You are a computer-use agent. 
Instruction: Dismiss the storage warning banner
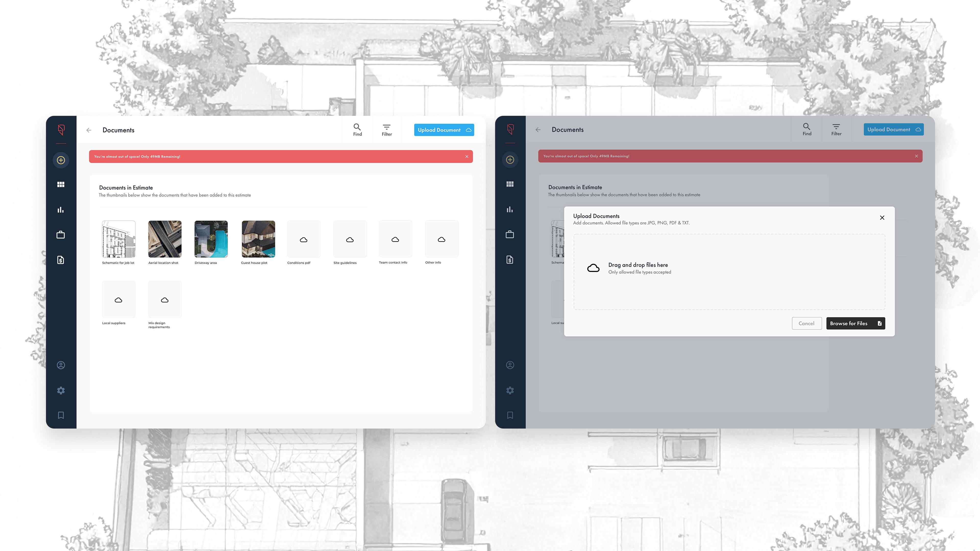coord(467,156)
